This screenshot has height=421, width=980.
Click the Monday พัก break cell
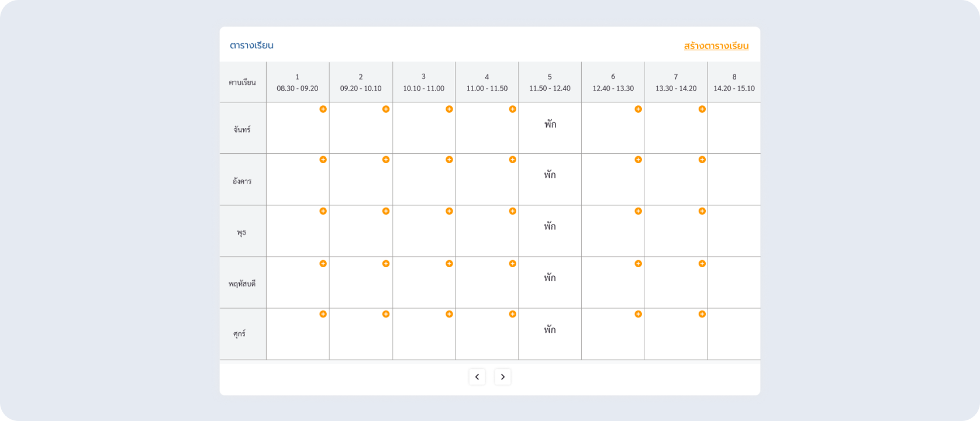(x=550, y=128)
